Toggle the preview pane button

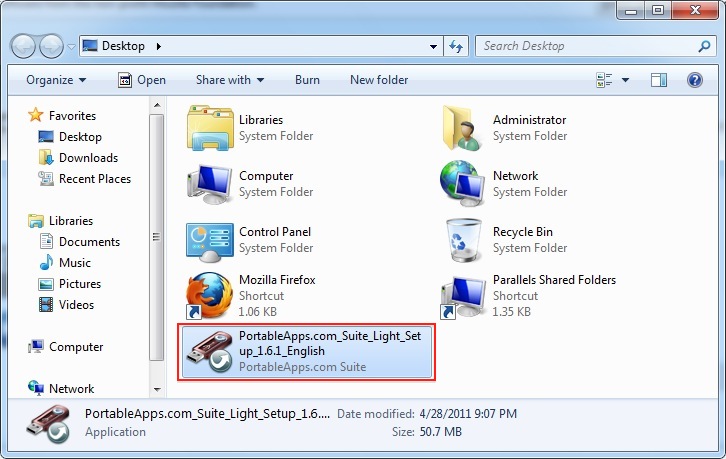point(659,80)
